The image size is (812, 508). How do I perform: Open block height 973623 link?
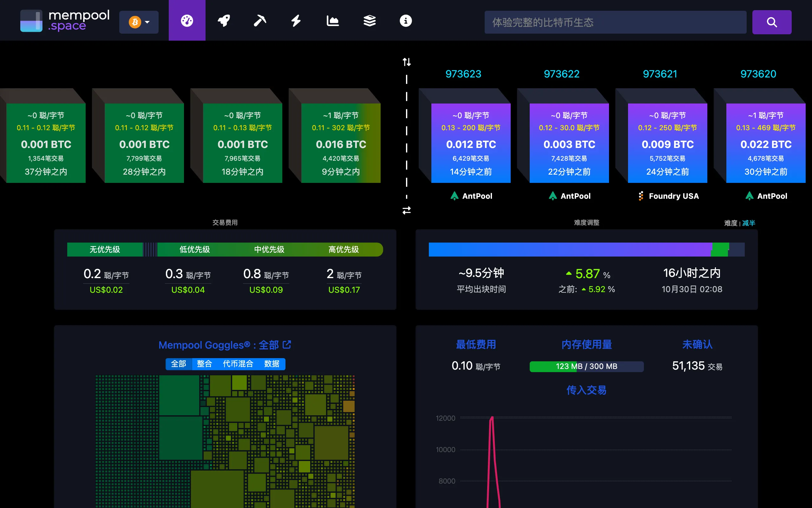click(463, 74)
